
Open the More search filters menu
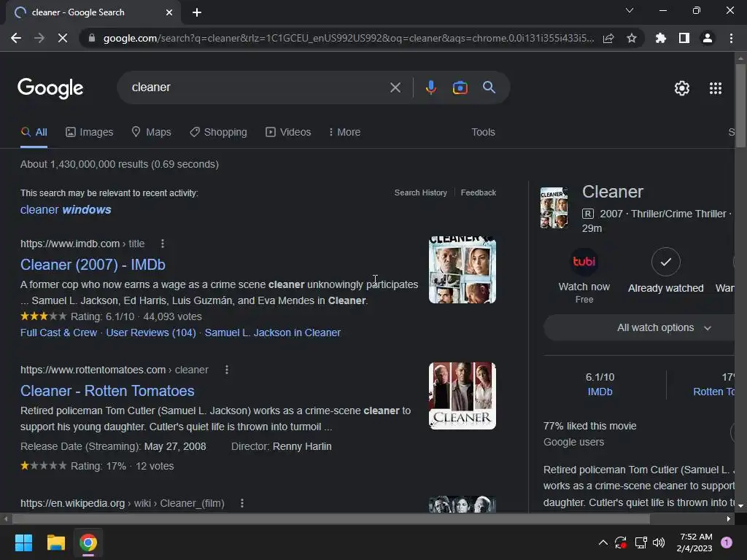(x=344, y=133)
